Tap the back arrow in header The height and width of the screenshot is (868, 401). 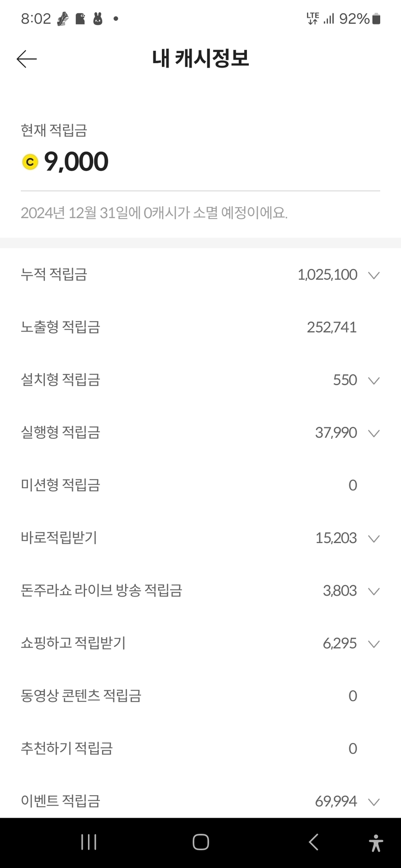tap(27, 59)
